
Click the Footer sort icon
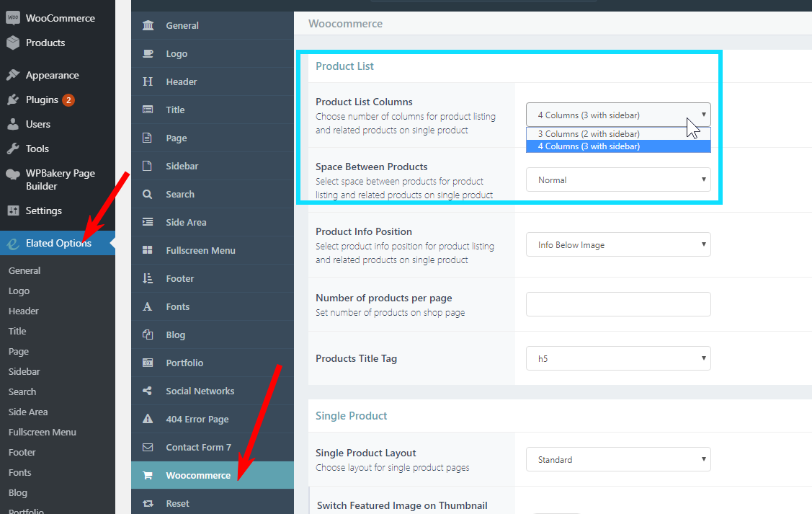tap(148, 278)
